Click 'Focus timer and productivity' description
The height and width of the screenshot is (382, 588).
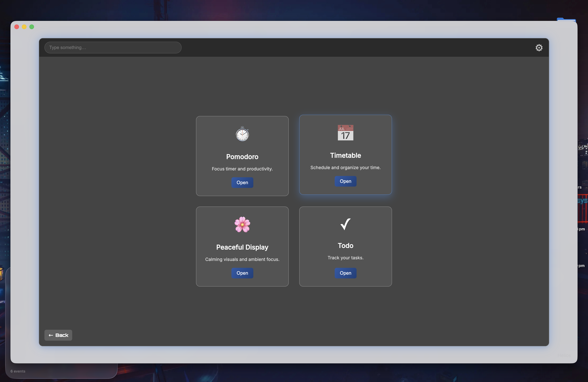[x=242, y=169]
